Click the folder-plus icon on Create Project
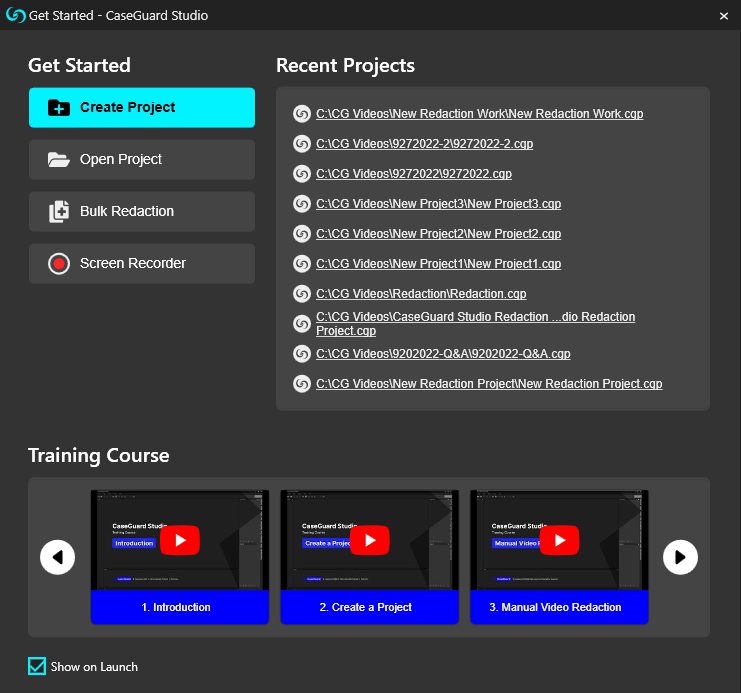The width and height of the screenshot is (741, 693). [59, 108]
